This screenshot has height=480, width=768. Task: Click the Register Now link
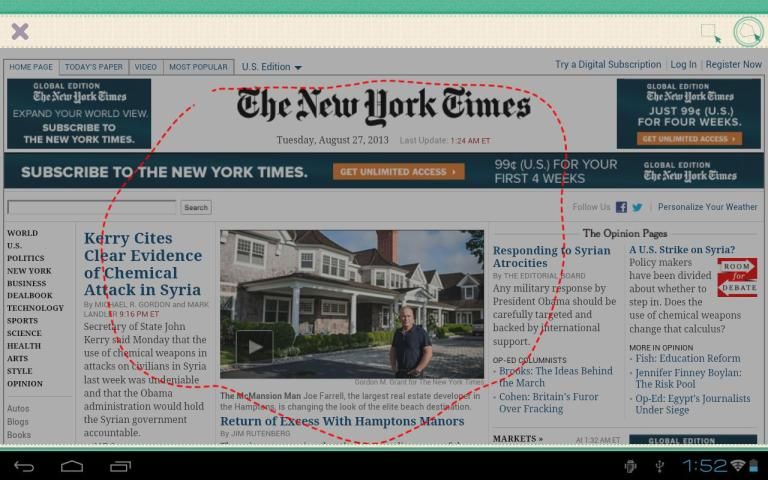coord(733,64)
